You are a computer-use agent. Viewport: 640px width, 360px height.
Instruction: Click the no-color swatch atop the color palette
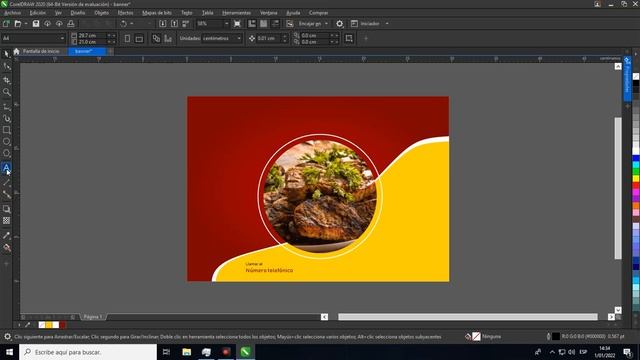coord(636,76)
